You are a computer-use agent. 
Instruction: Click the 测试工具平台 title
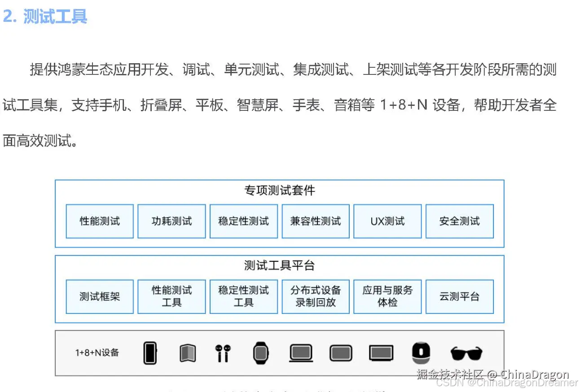280,266
